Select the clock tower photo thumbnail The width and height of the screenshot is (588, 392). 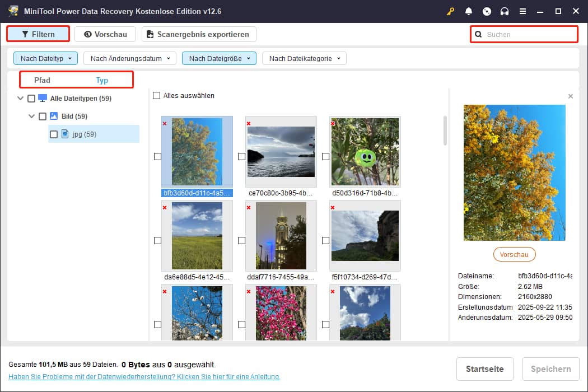281,235
